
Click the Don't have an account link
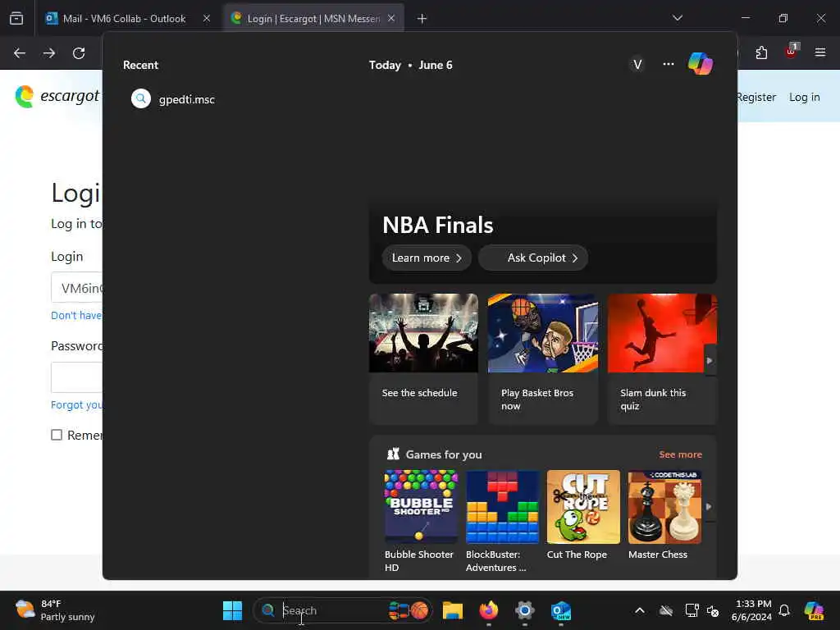coord(76,316)
